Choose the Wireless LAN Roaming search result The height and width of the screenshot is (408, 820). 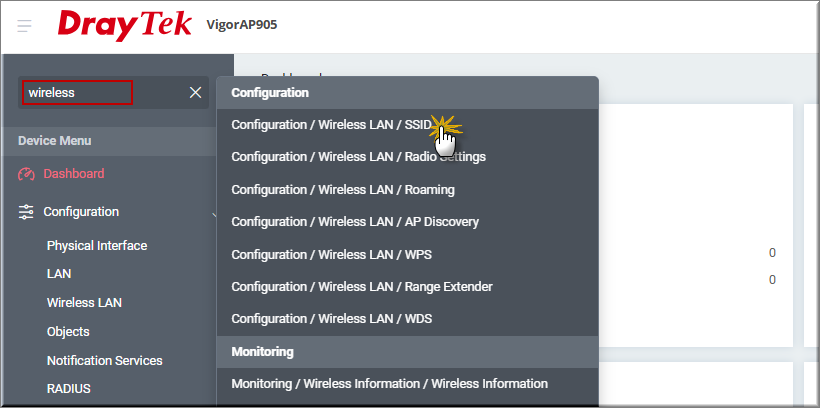[342, 190]
